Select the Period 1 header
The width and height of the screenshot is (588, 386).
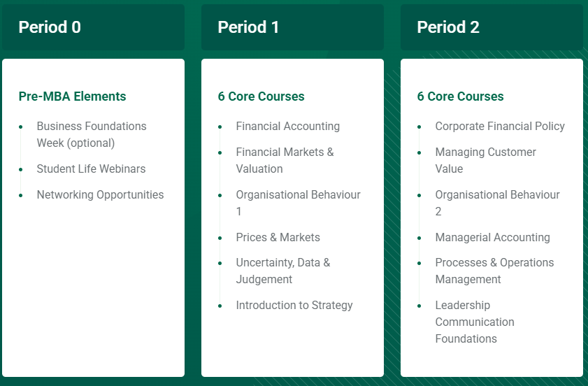(292, 27)
